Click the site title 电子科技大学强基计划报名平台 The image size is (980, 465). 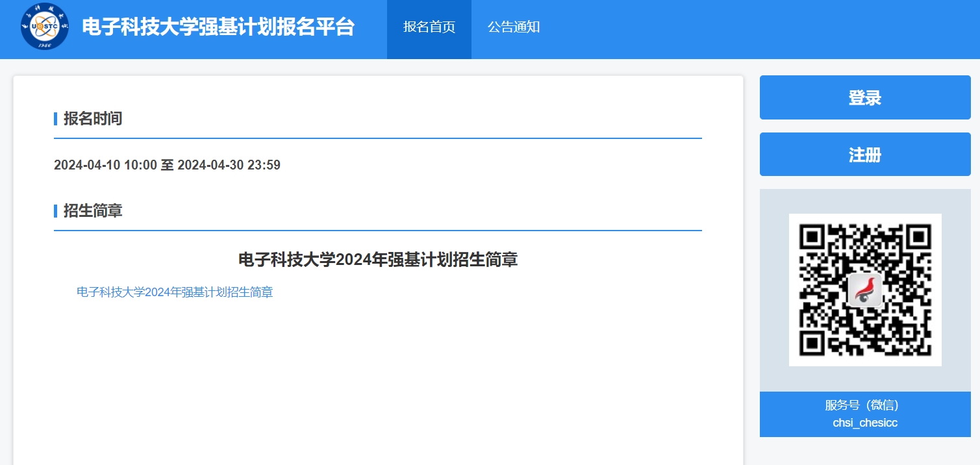[x=218, y=27]
